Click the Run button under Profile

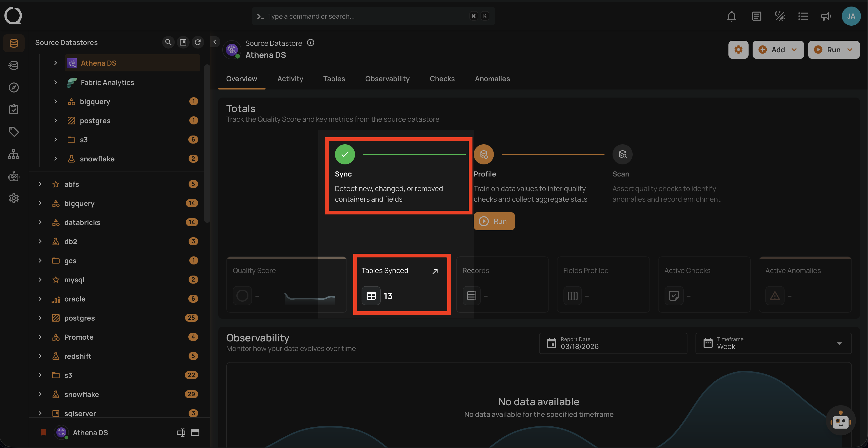(494, 221)
